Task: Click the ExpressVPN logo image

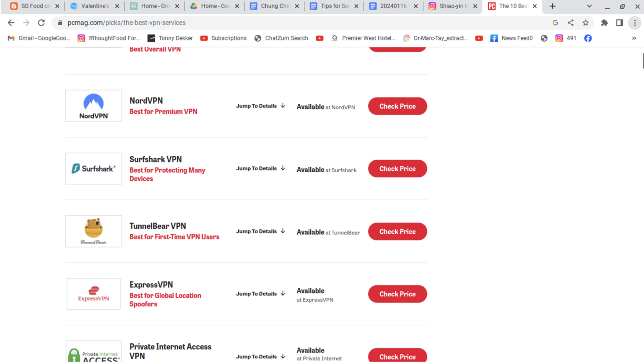Action: 93,294
